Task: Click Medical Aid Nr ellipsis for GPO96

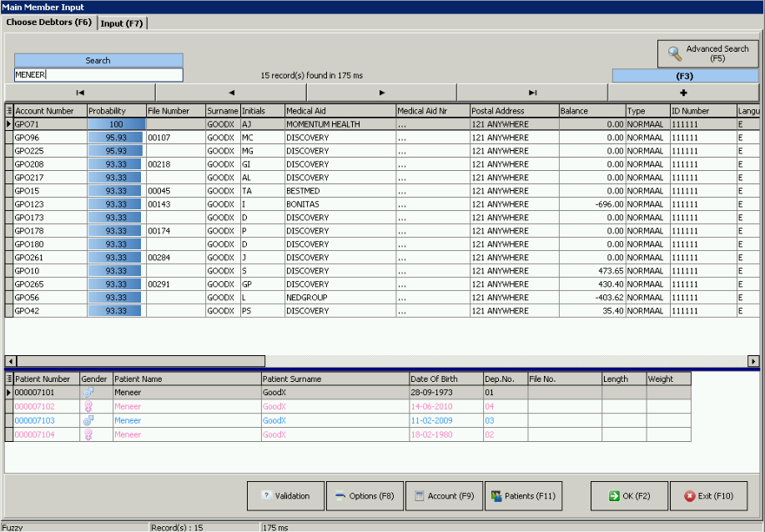Action: pos(403,138)
